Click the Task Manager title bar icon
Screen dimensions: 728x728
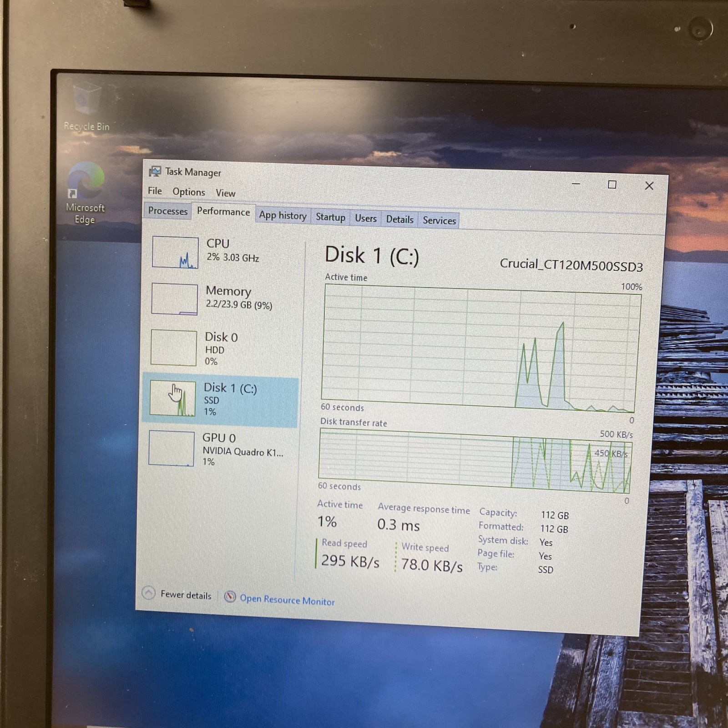tap(155, 171)
